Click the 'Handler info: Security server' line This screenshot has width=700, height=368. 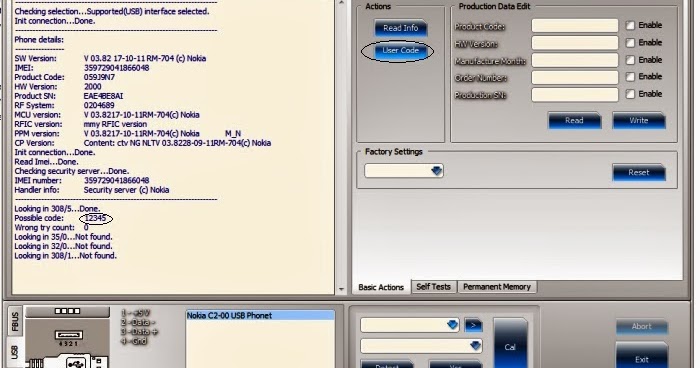(x=92, y=190)
